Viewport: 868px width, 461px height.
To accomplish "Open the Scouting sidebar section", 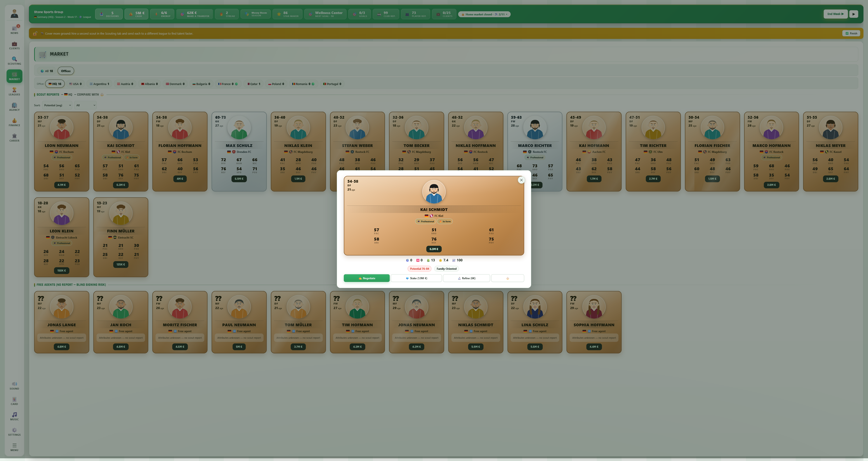I will [x=14, y=61].
